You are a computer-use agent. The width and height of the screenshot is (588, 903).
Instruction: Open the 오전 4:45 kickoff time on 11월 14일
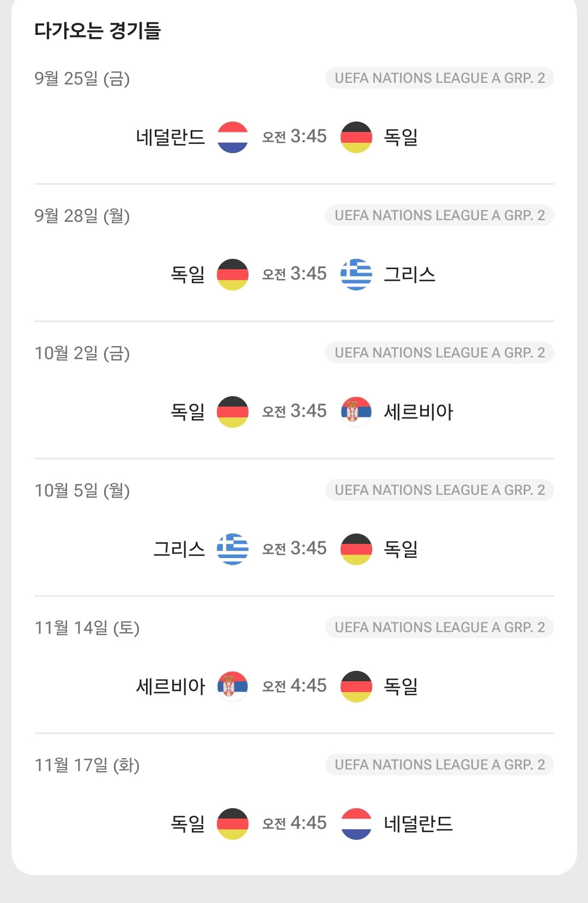(x=294, y=686)
